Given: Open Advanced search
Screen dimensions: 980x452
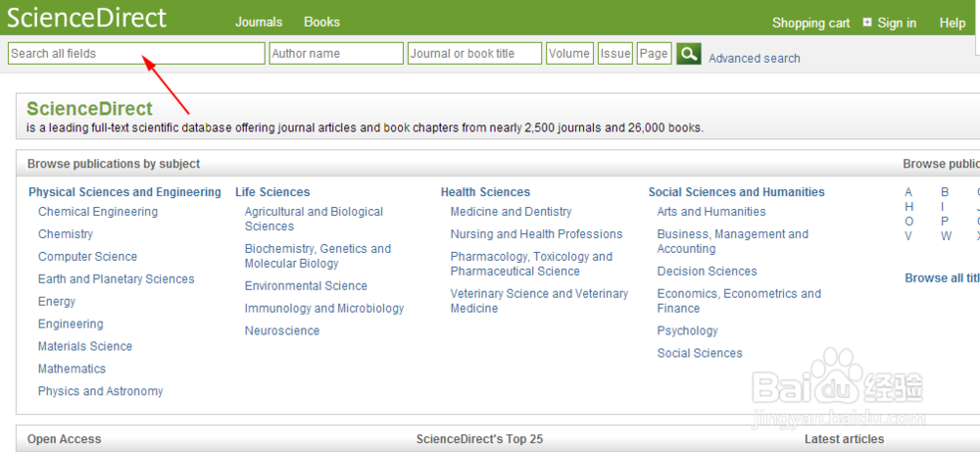Looking at the screenshot, I should (x=755, y=58).
